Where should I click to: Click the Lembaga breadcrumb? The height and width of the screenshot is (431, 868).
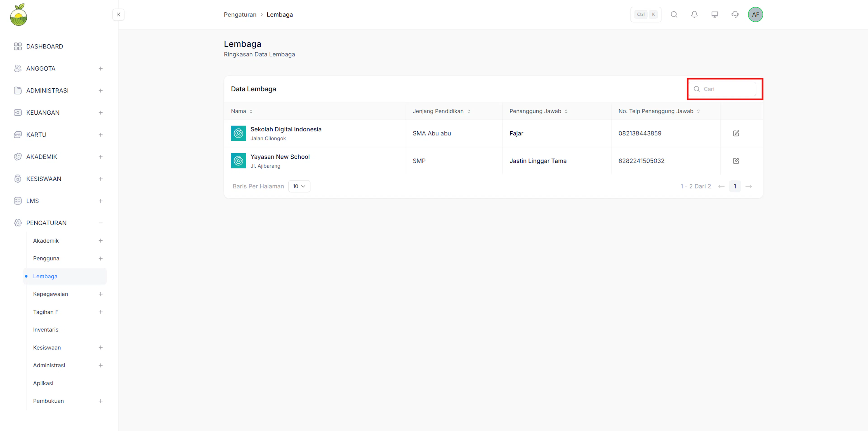(280, 14)
